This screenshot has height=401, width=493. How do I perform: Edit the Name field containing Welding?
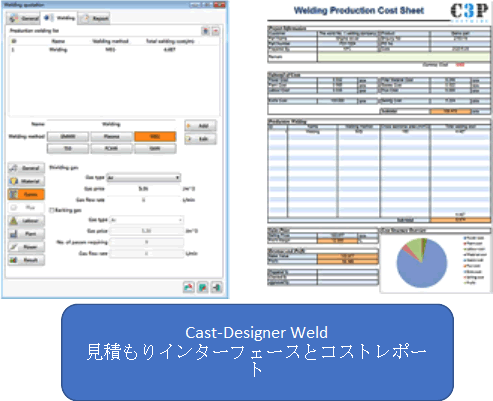pos(111,124)
